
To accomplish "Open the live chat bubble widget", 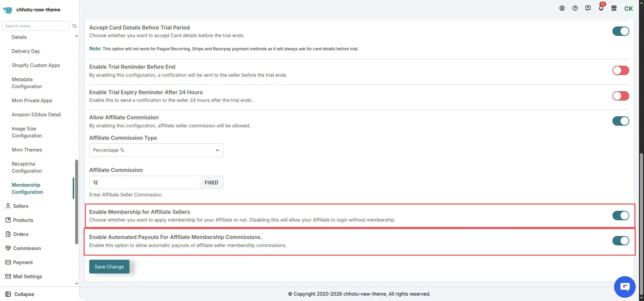I will pos(625,287).
